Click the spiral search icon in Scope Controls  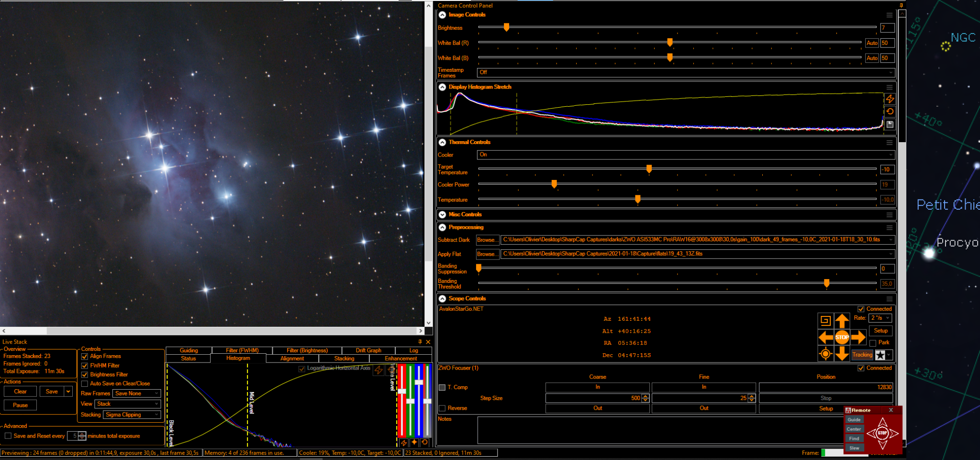825,321
